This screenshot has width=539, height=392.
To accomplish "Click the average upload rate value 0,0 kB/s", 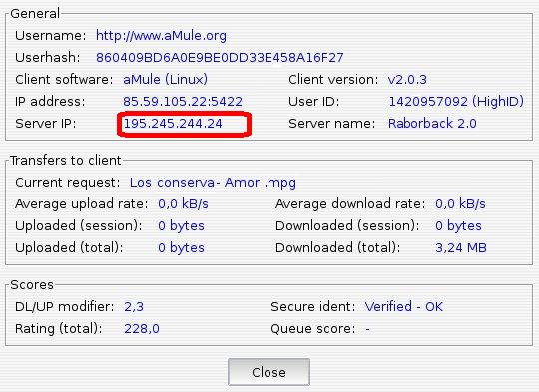I will click(183, 204).
